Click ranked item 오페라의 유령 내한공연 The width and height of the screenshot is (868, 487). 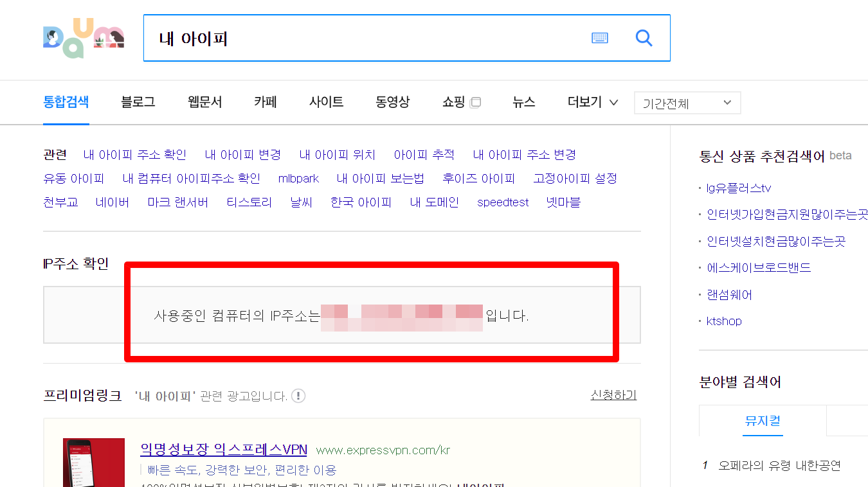(x=779, y=466)
